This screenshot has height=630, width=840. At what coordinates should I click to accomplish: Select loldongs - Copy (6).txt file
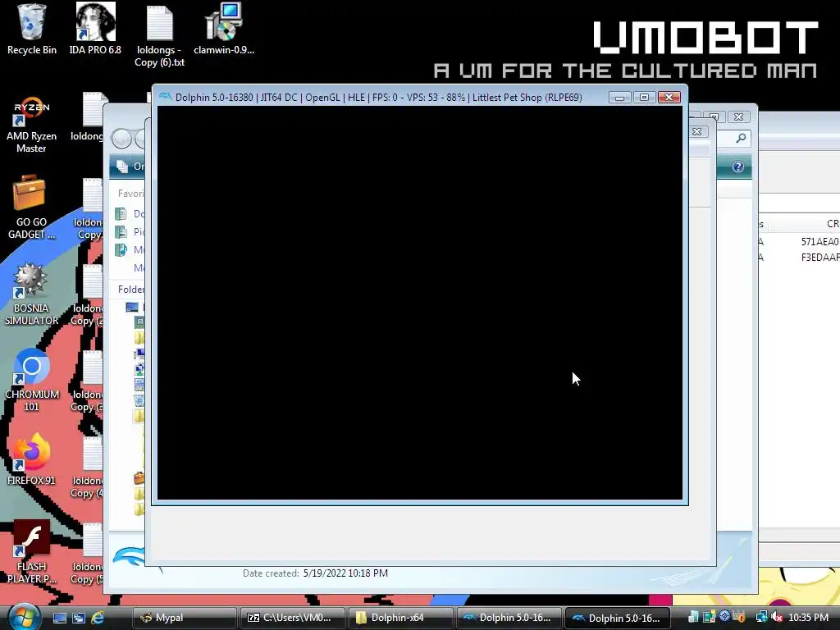pyautogui.click(x=160, y=35)
